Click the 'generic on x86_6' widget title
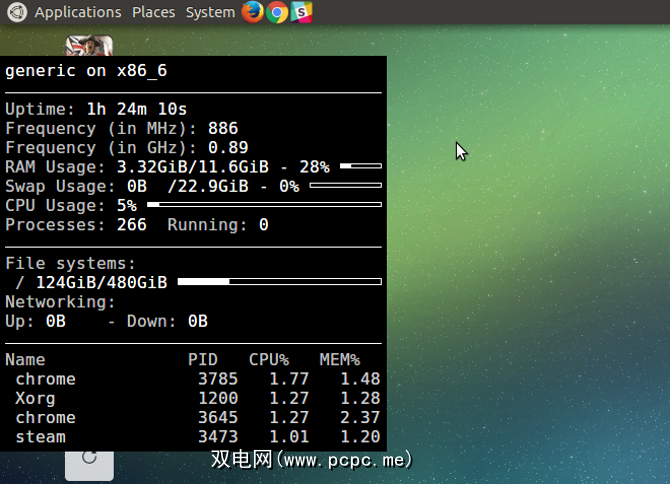This screenshot has height=484, width=670. click(x=86, y=71)
